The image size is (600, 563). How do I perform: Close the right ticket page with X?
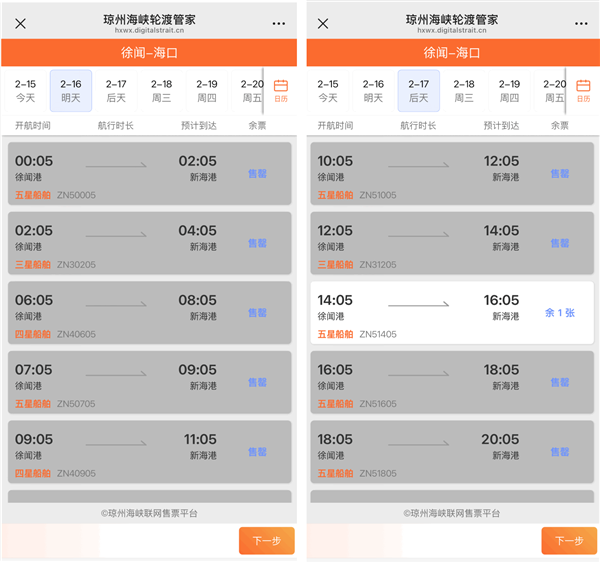pos(324,24)
